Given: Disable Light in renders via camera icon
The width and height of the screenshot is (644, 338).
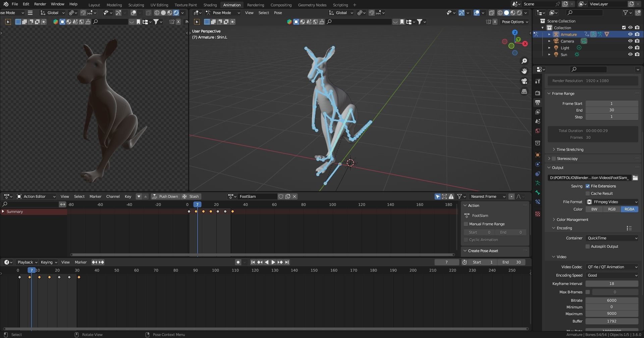Looking at the screenshot, I should [637, 48].
